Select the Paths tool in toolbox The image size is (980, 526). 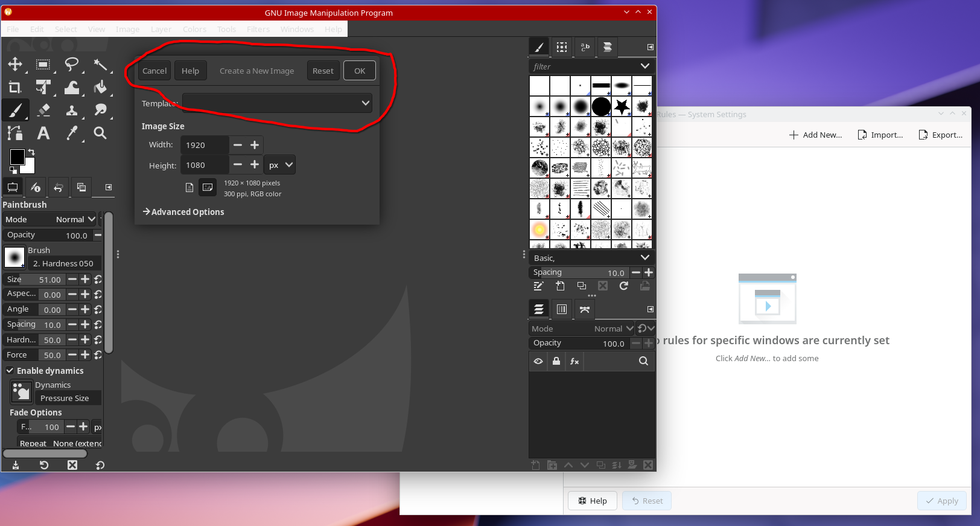pos(15,133)
